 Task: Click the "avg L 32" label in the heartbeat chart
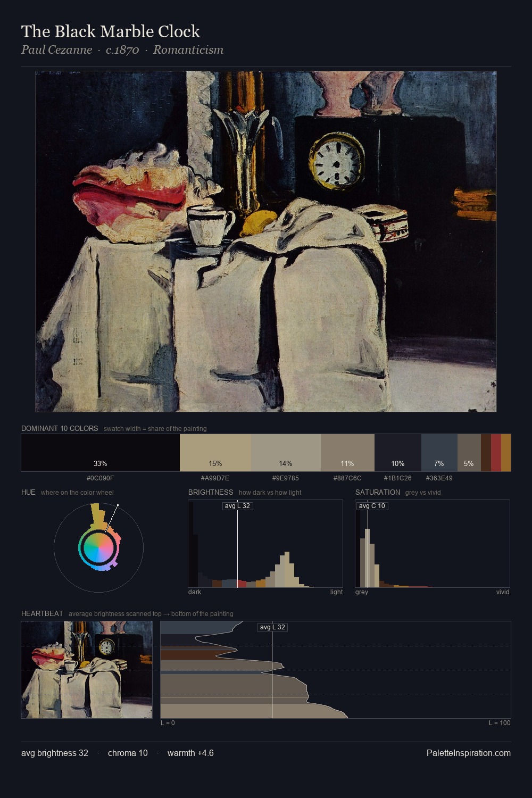point(272,627)
